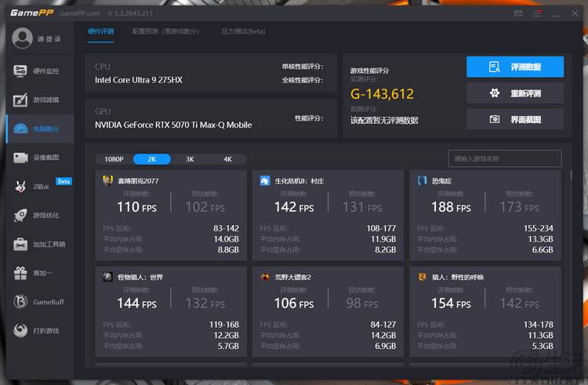Select the 1080P resolution option

click(x=114, y=159)
